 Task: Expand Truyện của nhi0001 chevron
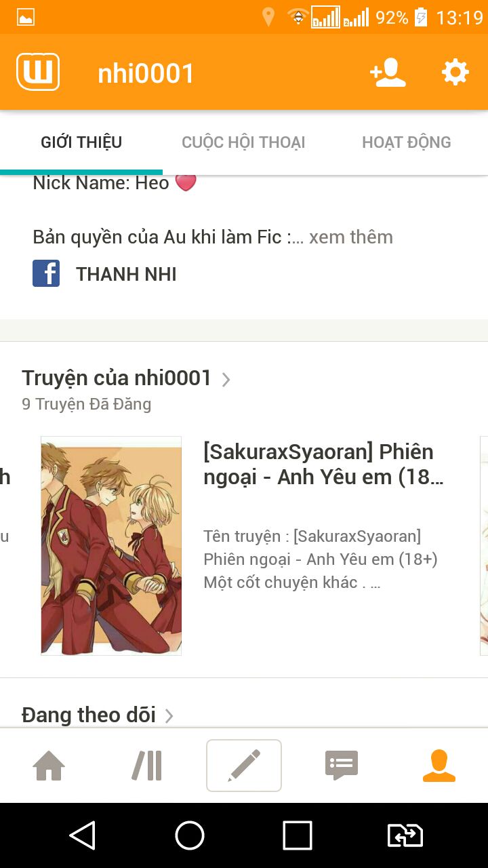[226, 379]
